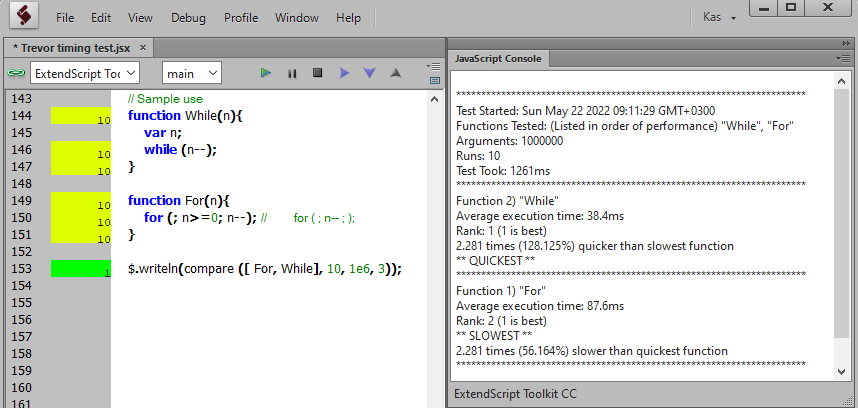Click the console scroll down arrow
Screen dimensions: 858x408
(842, 372)
